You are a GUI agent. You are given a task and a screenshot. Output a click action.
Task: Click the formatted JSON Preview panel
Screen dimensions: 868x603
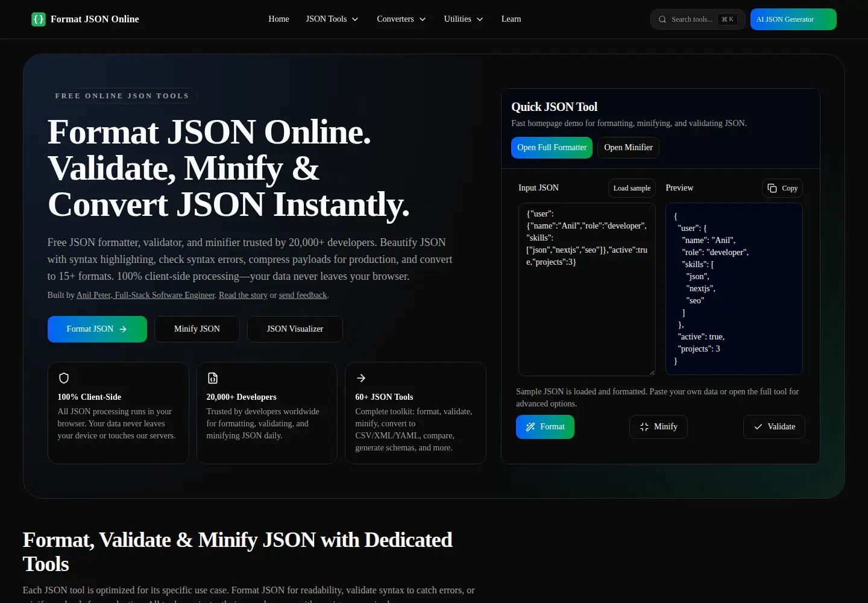click(734, 289)
